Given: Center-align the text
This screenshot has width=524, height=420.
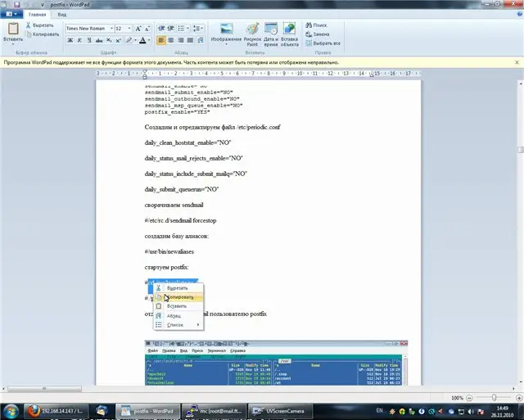Looking at the screenshot, I should tap(171, 40).
